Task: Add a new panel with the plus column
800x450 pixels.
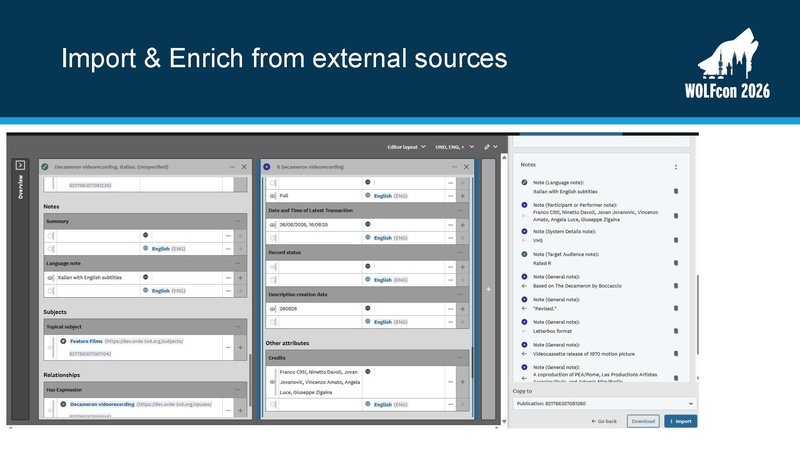Action: pyautogui.click(x=488, y=289)
